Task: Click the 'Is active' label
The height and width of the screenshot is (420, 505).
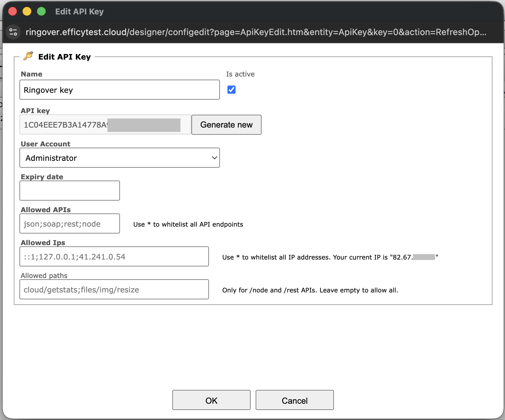Action: click(240, 74)
